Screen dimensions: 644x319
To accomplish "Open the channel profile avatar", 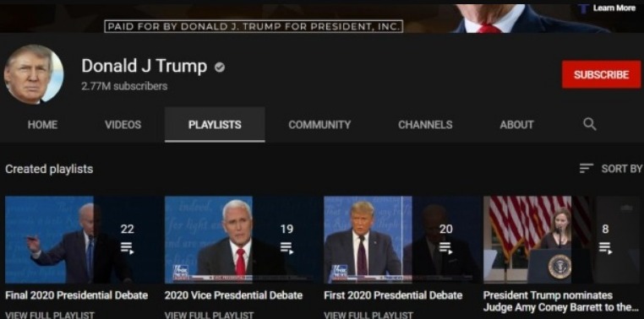I will tap(34, 74).
